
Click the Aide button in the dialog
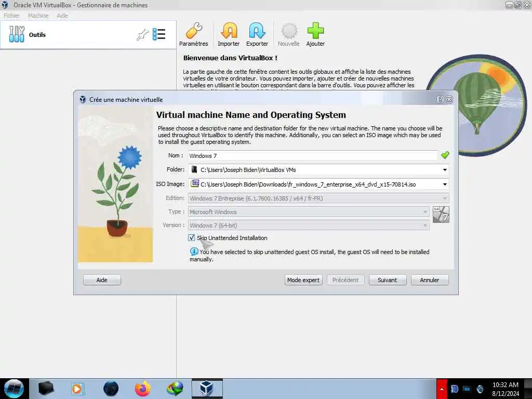[102, 280]
